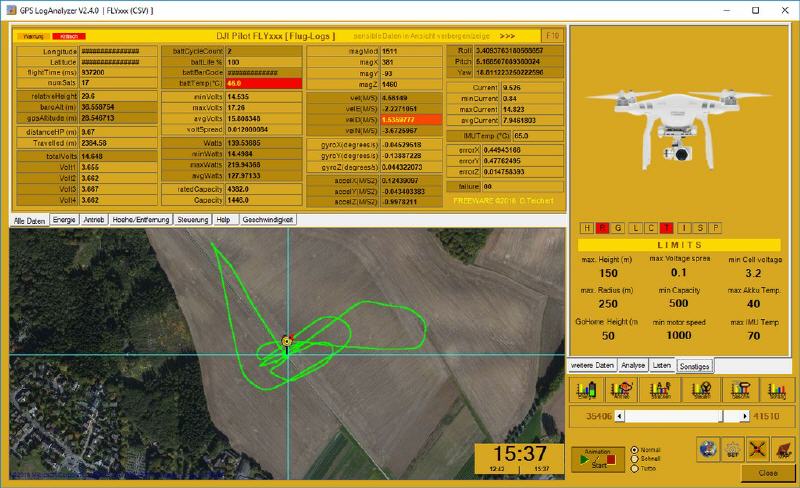The width and height of the screenshot is (800, 488).
Task: Switch to the Sonstiges tab
Action: pyautogui.click(x=694, y=366)
